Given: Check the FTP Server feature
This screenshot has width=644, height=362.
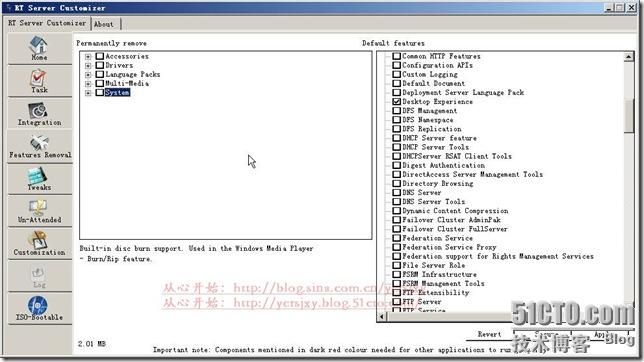Looking at the screenshot, I should [x=396, y=302].
